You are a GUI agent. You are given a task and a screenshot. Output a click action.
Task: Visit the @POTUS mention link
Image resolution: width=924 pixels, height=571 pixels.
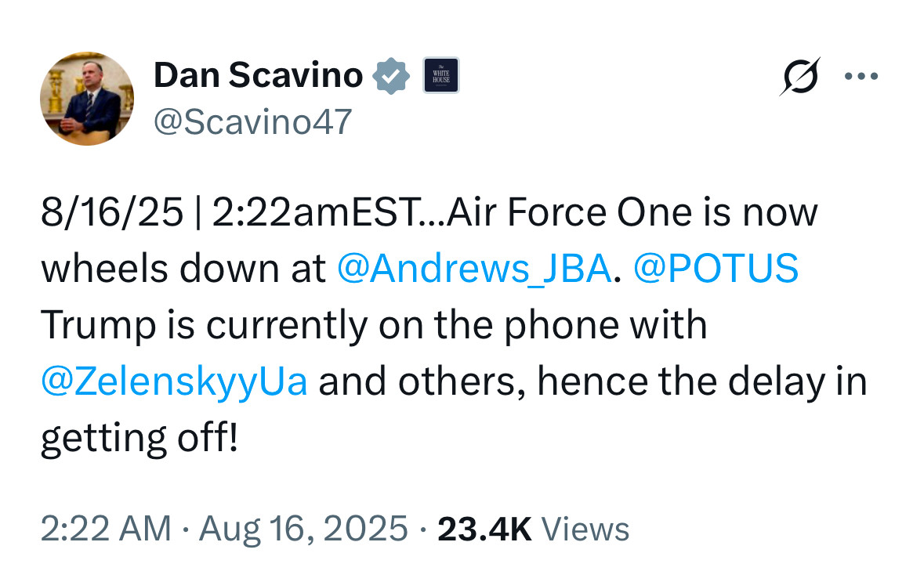[716, 268]
